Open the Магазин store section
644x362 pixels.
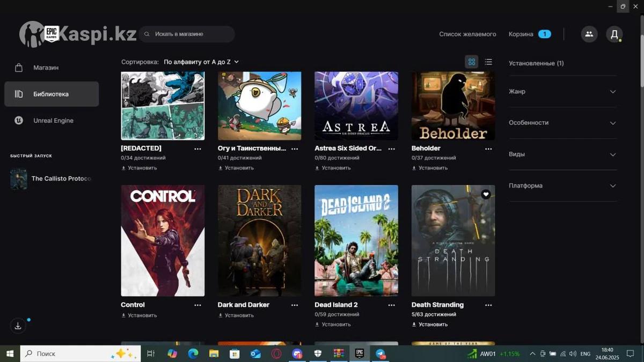coord(52,68)
